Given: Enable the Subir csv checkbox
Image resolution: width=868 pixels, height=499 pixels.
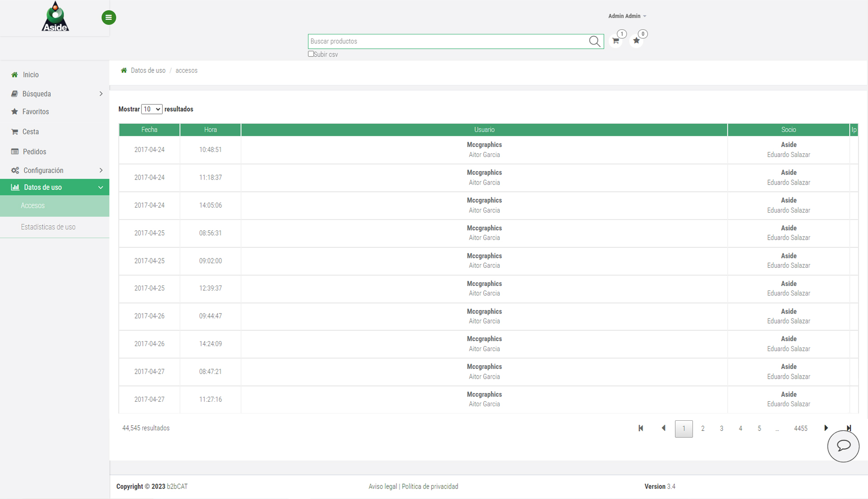Looking at the screenshot, I should pyautogui.click(x=311, y=54).
